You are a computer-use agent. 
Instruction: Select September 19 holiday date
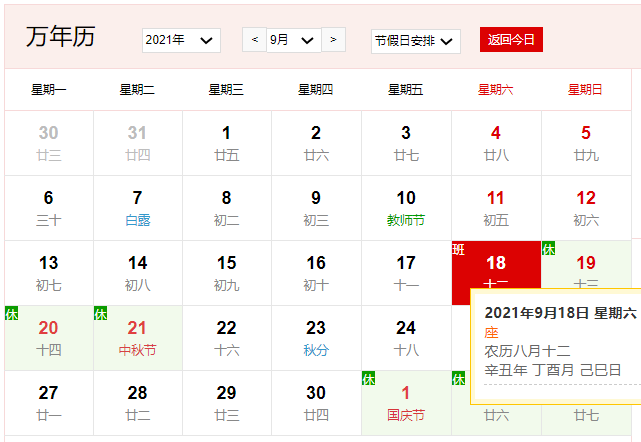586,265
